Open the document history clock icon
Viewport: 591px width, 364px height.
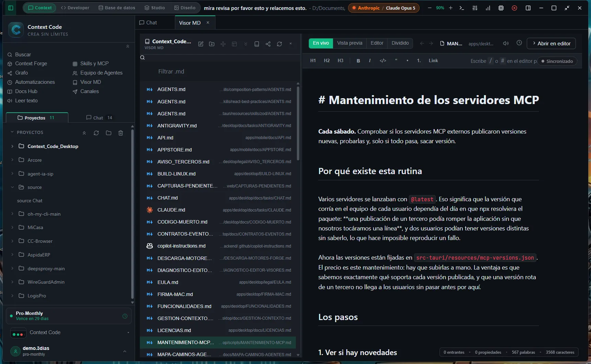(x=519, y=43)
